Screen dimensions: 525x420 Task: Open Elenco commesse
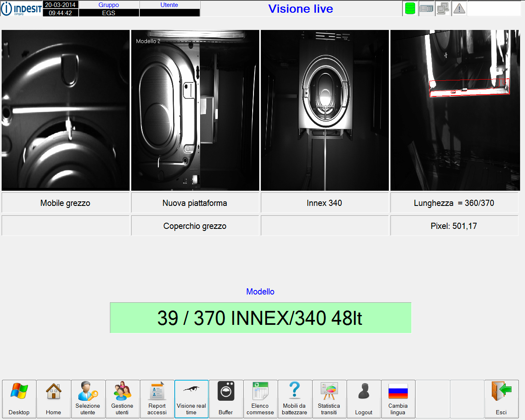[x=260, y=399]
